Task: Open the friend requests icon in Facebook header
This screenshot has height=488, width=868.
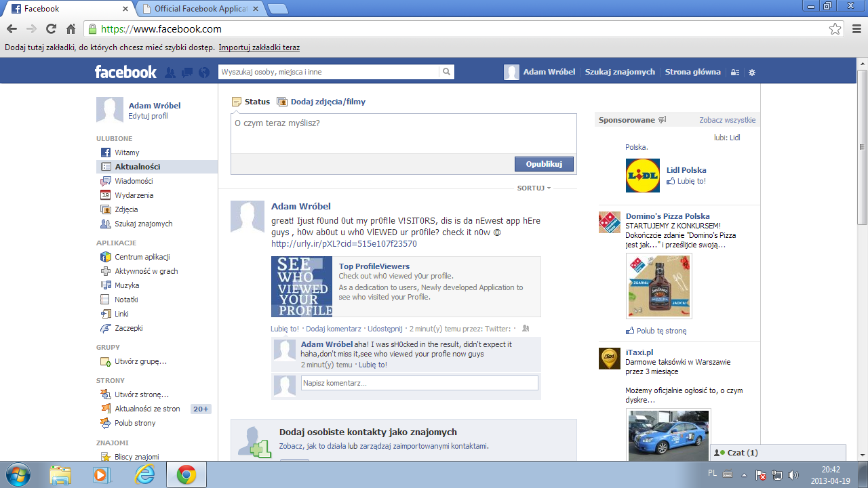Action: 170,73
